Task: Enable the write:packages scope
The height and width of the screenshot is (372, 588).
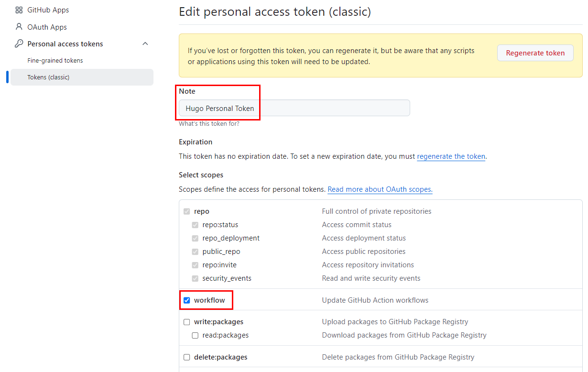Action: coord(186,322)
